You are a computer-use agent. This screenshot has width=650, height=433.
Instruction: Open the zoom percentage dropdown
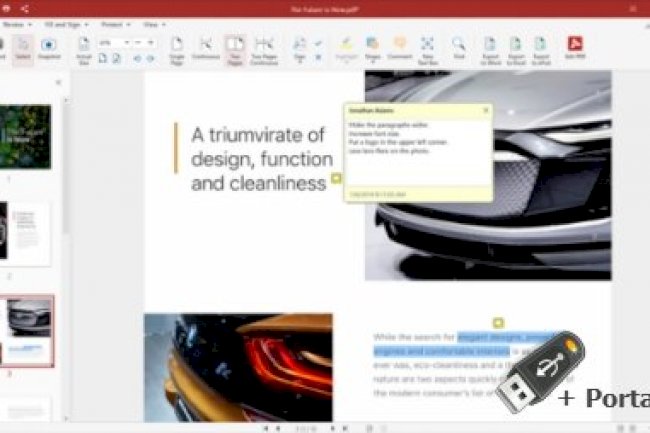point(127,42)
